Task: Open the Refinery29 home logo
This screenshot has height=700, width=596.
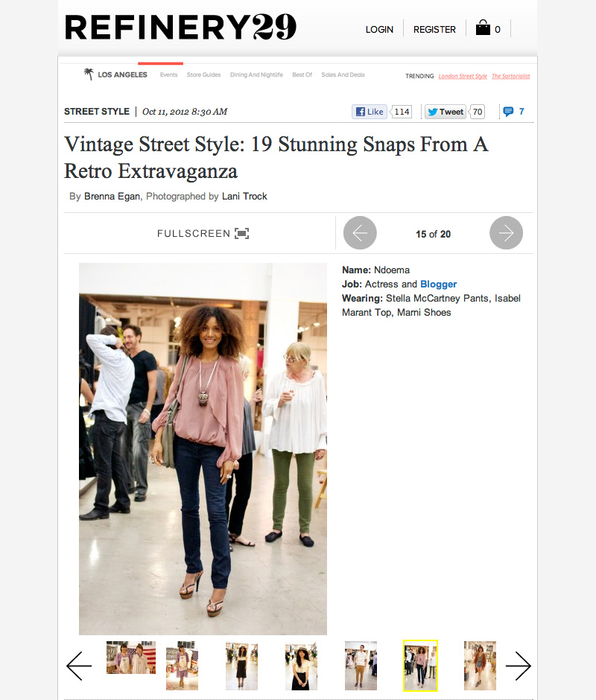Action: (180, 27)
